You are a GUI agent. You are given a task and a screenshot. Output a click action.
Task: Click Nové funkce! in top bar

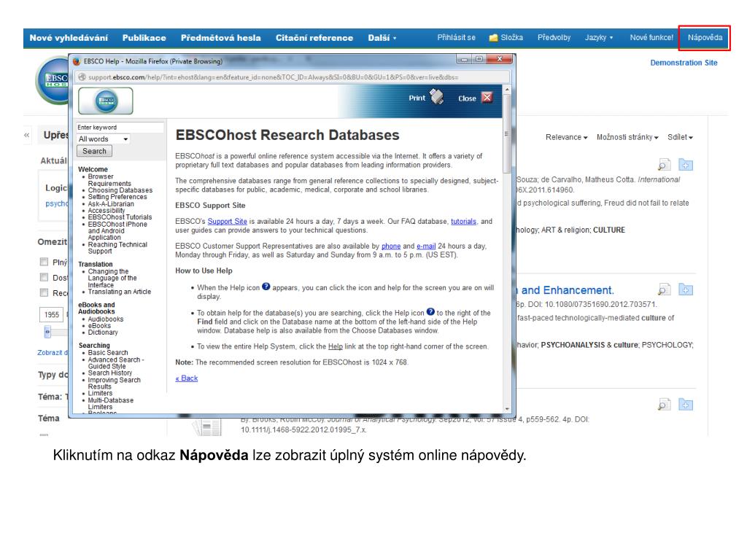tap(651, 38)
